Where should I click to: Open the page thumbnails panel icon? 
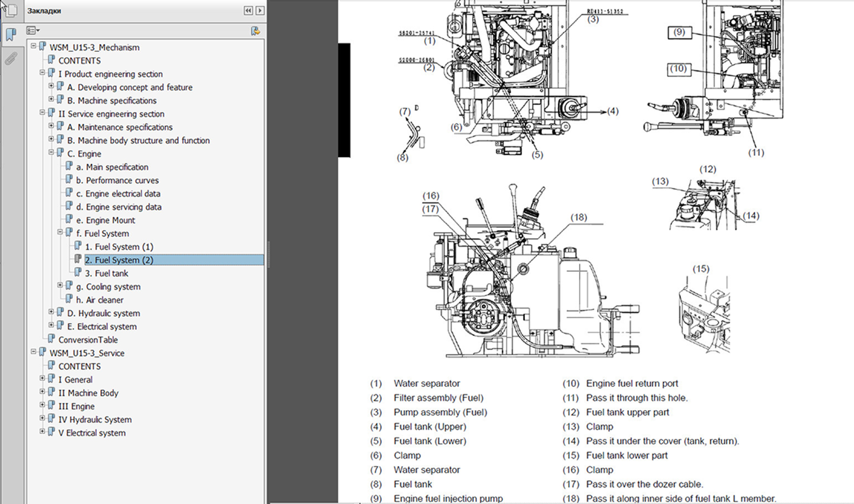point(11,10)
